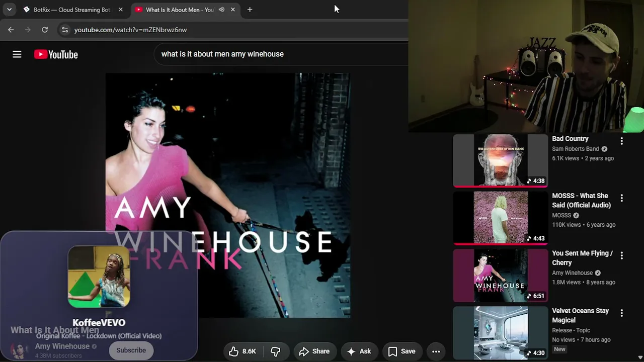
Task: Open the Amy Winehouse channel name link
Action: coord(62,346)
